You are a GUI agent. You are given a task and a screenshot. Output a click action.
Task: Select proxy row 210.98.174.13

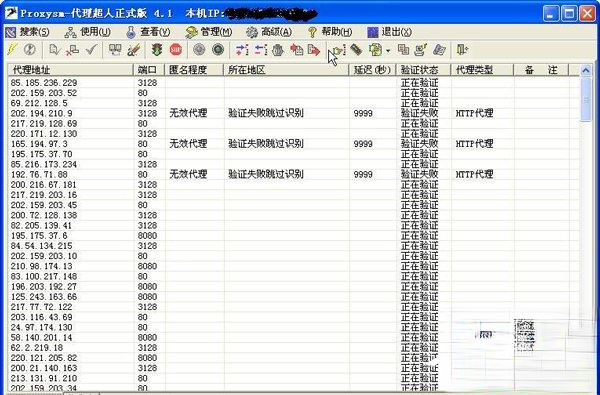click(293, 266)
